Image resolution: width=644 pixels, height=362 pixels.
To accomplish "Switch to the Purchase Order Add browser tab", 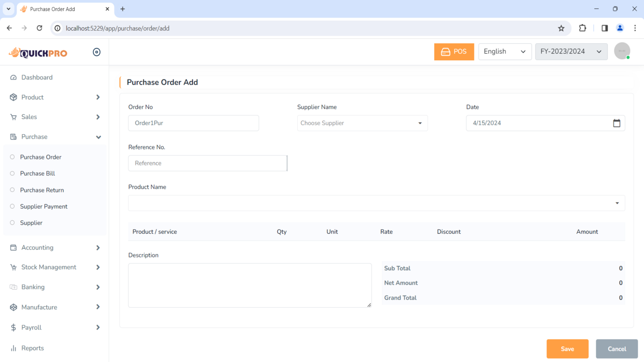I will click(x=60, y=9).
